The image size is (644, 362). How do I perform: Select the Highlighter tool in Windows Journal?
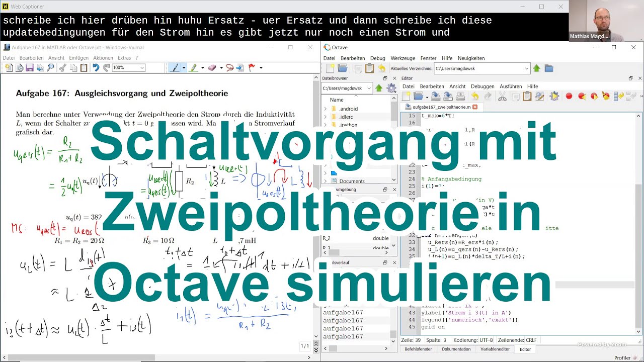tap(194, 68)
